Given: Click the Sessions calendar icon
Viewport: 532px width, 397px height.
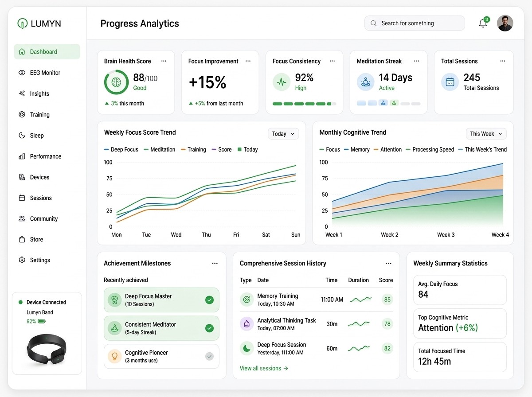Looking at the screenshot, I should pyautogui.click(x=22, y=198).
